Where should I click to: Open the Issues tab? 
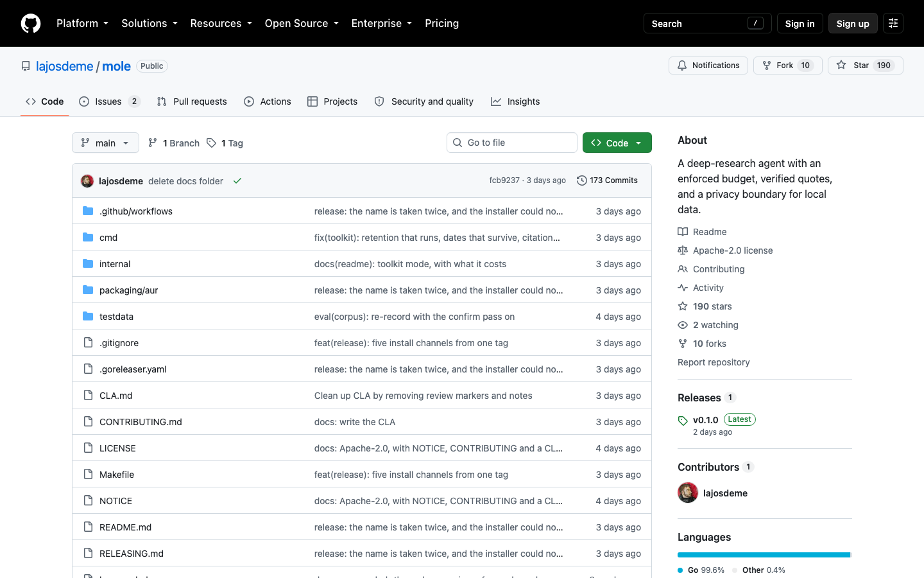pyautogui.click(x=109, y=101)
